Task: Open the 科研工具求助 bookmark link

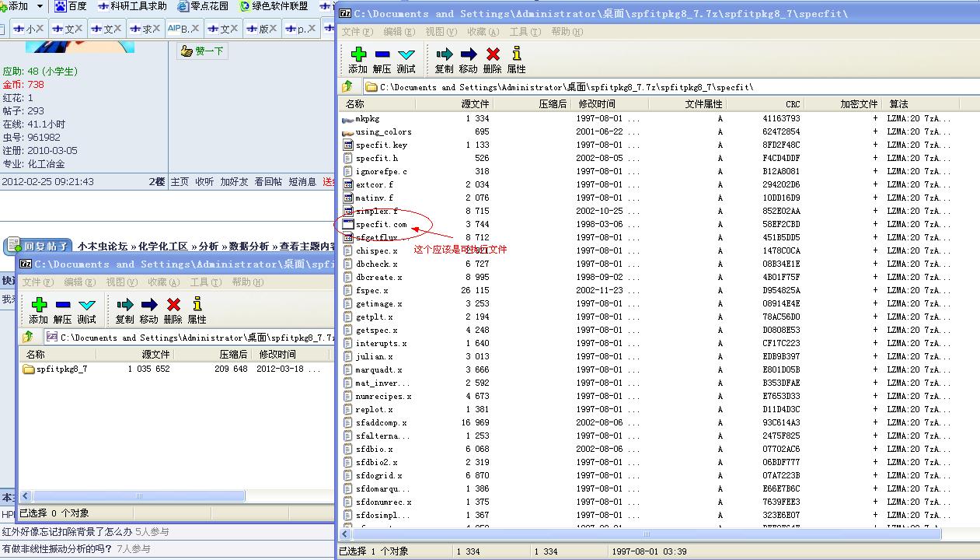Action: tap(132, 6)
